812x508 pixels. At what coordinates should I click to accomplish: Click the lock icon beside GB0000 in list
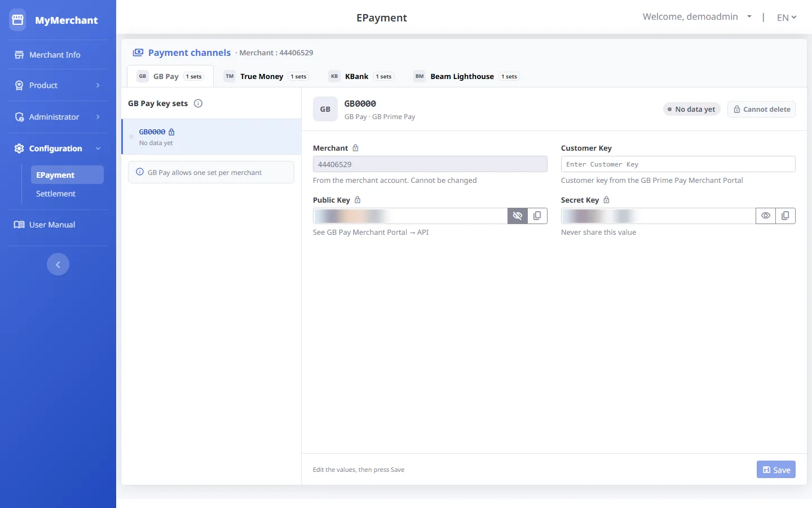171,132
